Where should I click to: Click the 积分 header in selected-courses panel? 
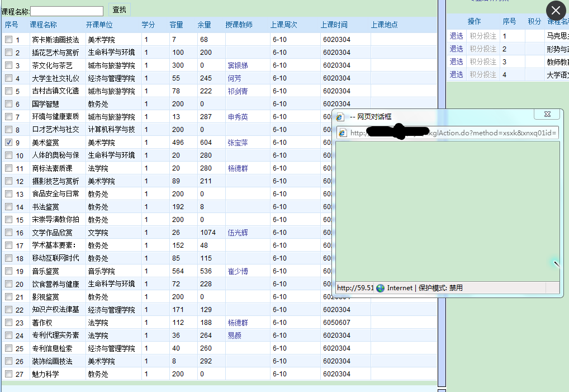click(x=534, y=21)
